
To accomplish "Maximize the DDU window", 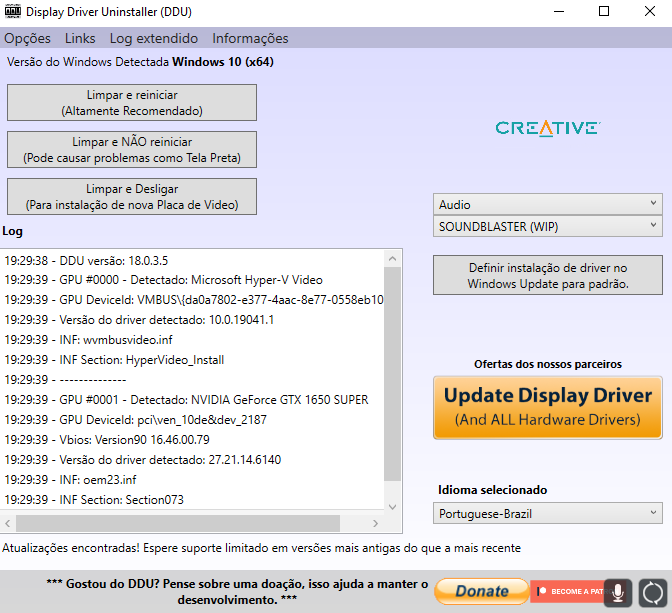I will [604, 12].
